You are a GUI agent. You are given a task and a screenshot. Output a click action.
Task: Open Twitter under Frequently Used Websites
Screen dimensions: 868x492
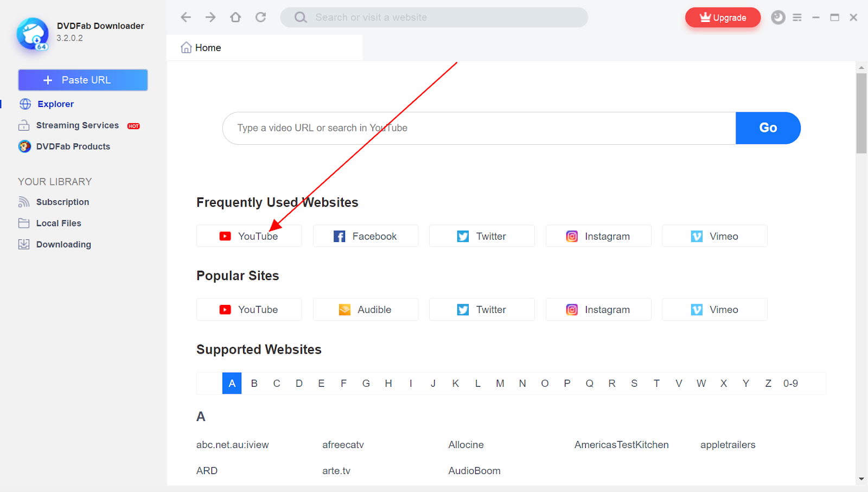point(482,236)
